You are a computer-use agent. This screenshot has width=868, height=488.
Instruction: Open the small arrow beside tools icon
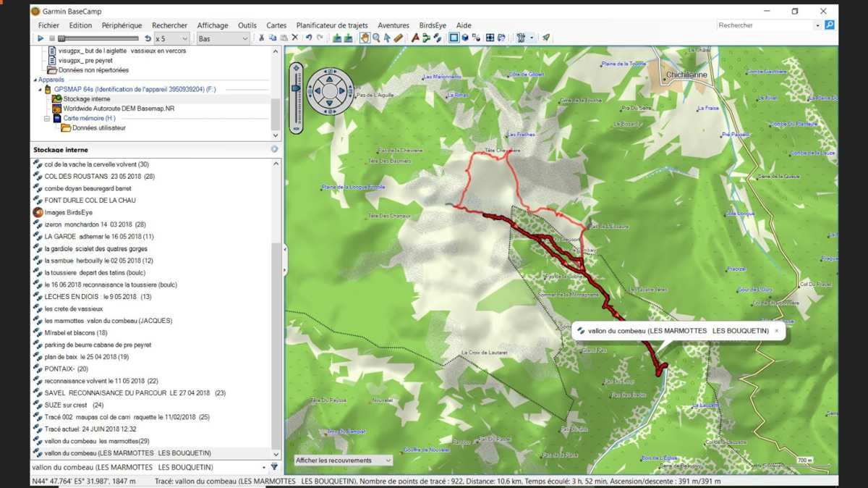532,38
